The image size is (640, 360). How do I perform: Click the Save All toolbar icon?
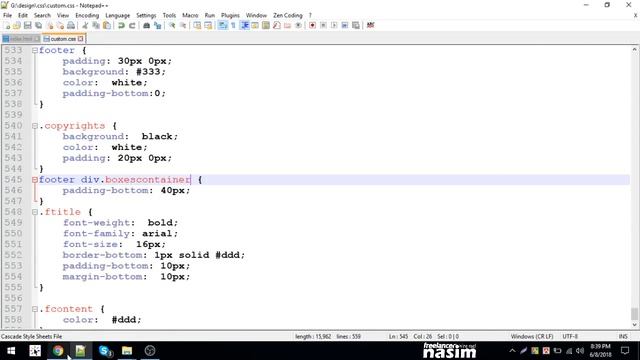click(38, 25)
